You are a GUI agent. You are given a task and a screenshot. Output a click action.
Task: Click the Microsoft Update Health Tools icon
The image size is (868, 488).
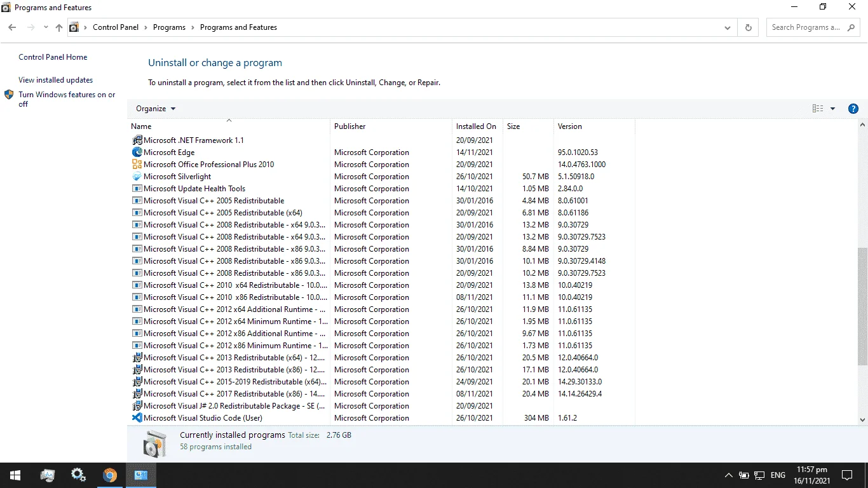pos(137,189)
